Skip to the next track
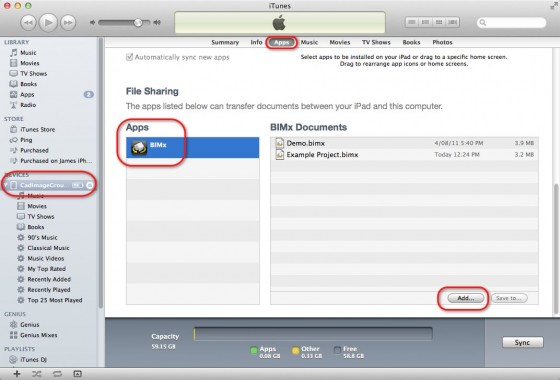560x380 pixels. (x=68, y=23)
